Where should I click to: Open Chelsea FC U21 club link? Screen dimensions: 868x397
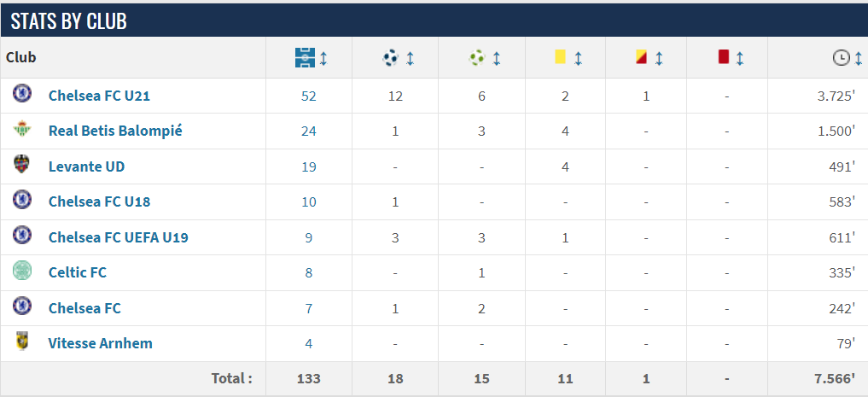(x=100, y=96)
